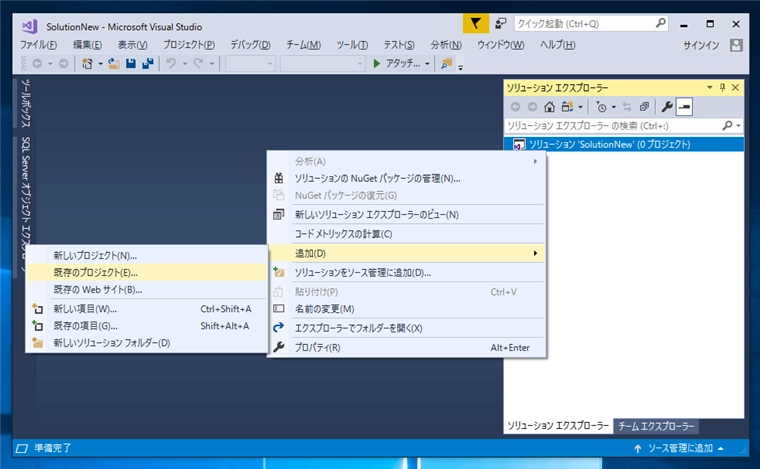The width and height of the screenshot is (760, 469).
Task: Click 名前の変更(M) context menu entry
Action: click(406, 309)
